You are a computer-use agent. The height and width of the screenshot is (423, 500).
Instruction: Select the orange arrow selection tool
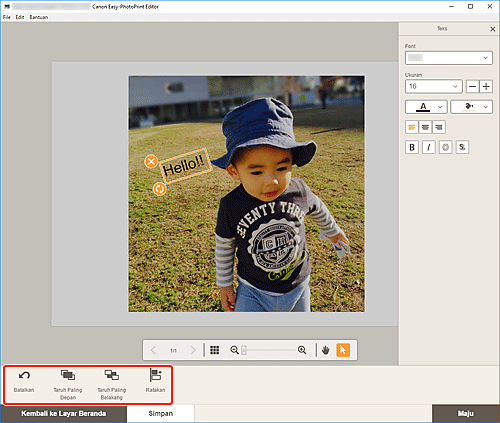[x=343, y=350]
